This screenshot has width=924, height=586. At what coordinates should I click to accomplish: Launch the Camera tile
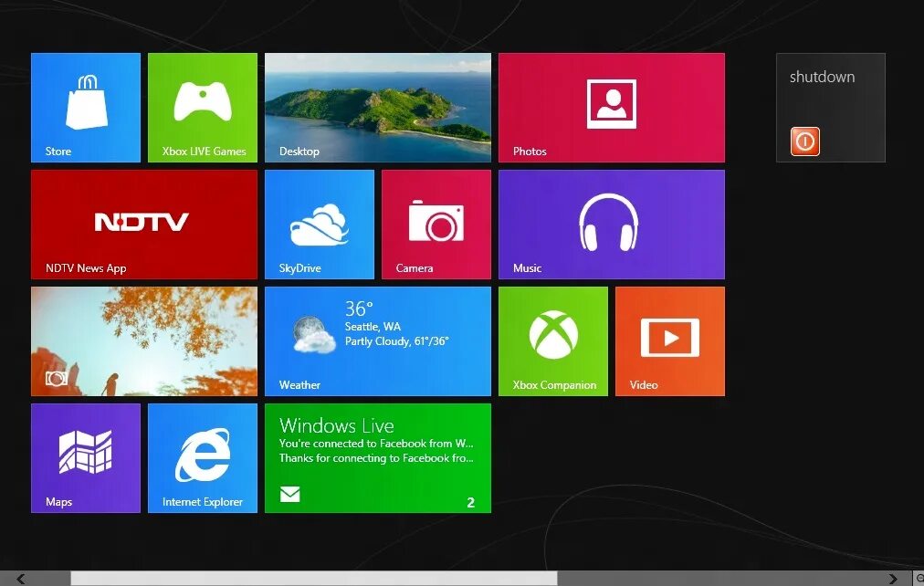(x=436, y=225)
